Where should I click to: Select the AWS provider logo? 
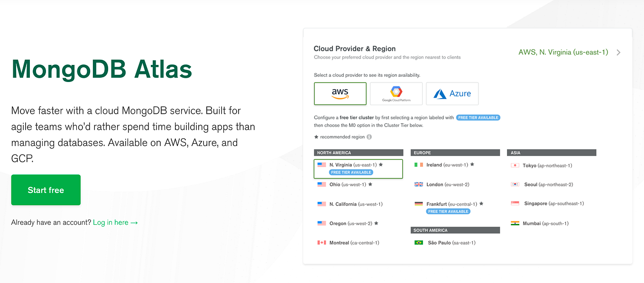pyautogui.click(x=340, y=93)
